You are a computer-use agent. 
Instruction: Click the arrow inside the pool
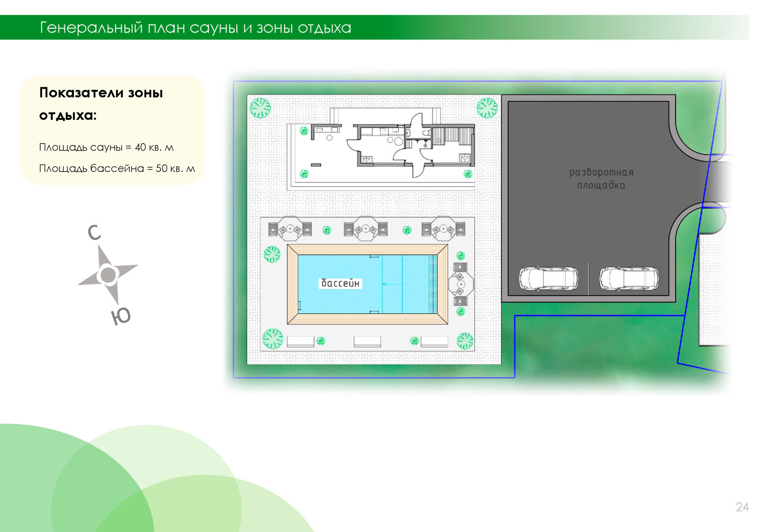[x=392, y=284]
